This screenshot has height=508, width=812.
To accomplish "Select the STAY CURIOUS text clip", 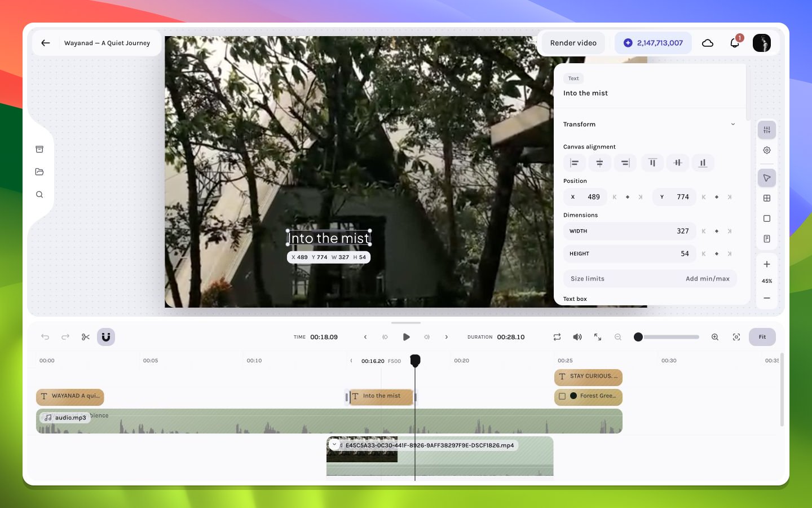I will [x=588, y=376].
